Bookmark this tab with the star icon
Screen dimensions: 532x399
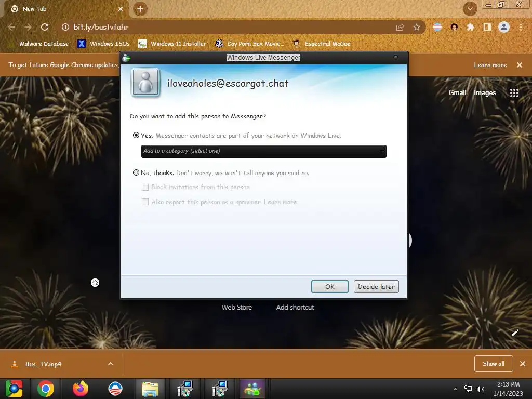[417, 27]
